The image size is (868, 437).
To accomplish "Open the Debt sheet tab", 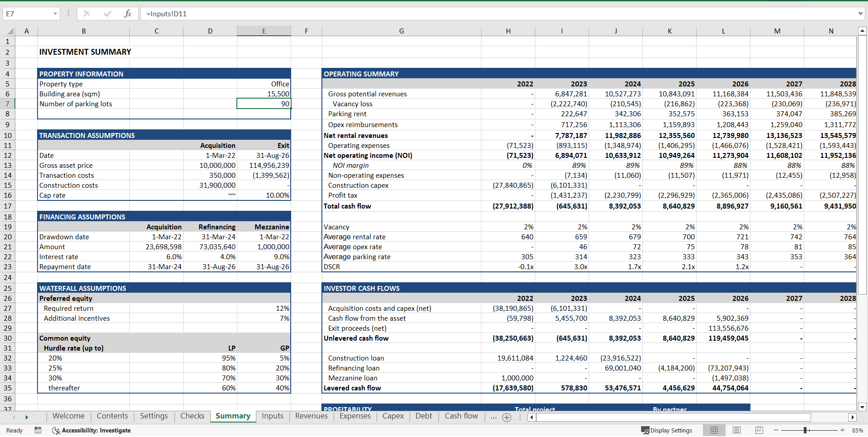I will 424,416.
